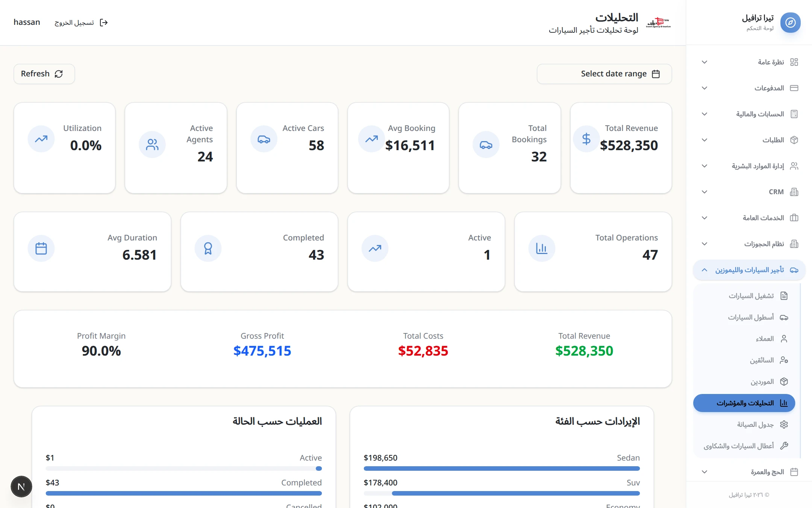812x508 pixels.
Task: Expand the الخدمات العامة section
Action: click(749, 218)
